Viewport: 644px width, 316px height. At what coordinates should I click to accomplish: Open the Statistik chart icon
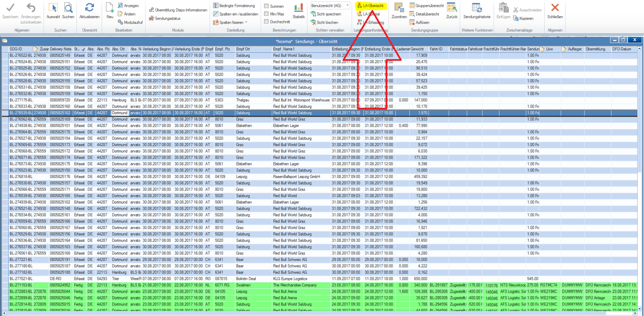299,8
